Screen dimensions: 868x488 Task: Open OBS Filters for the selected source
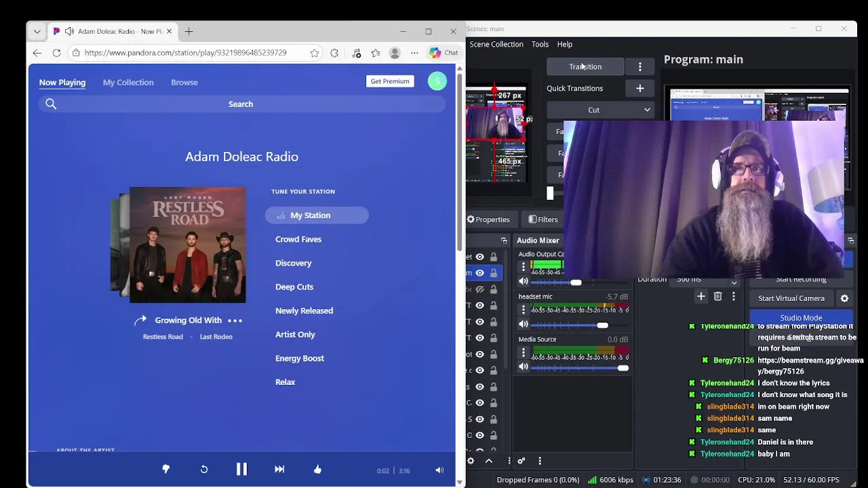[x=543, y=220]
